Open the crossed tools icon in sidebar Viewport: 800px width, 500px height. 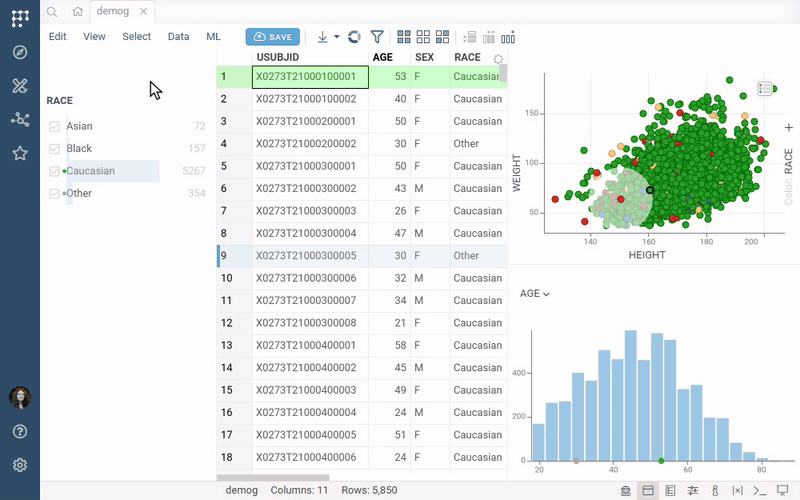coord(20,86)
